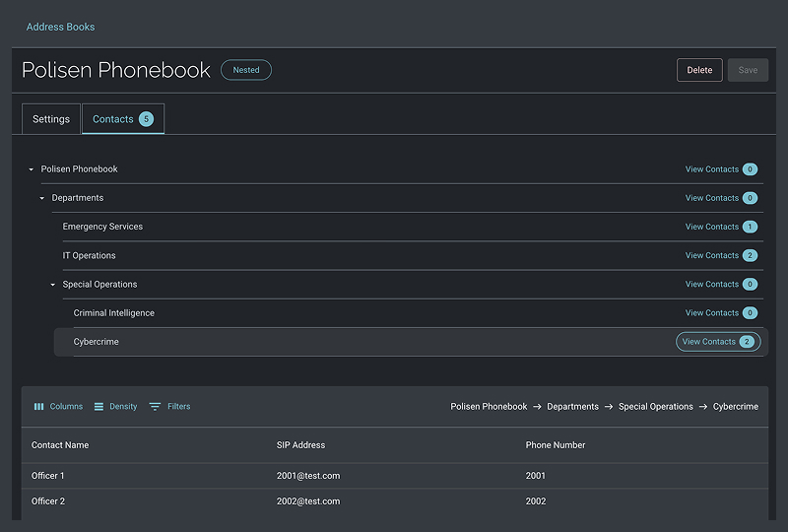
Task: Collapse the Departments tree node
Action: click(41, 198)
